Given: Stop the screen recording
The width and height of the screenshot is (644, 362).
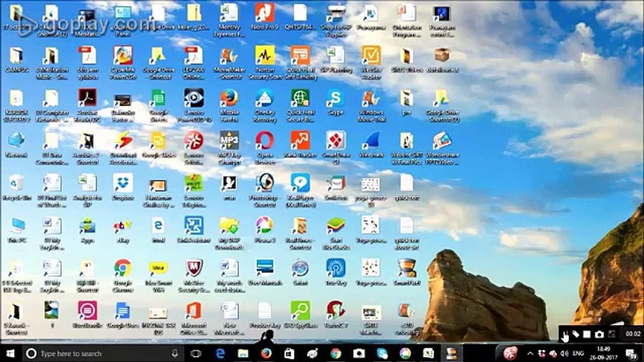Looking at the screenshot, I should tap(587, 334).
